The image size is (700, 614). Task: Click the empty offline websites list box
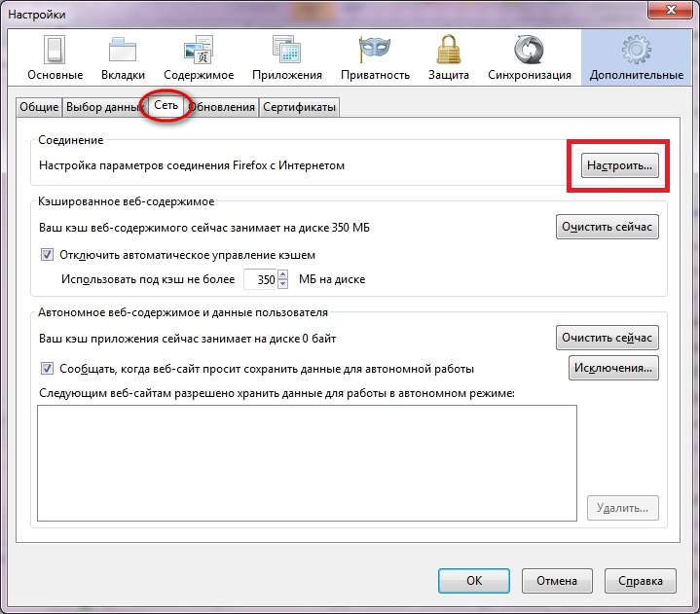coord(307,463)
